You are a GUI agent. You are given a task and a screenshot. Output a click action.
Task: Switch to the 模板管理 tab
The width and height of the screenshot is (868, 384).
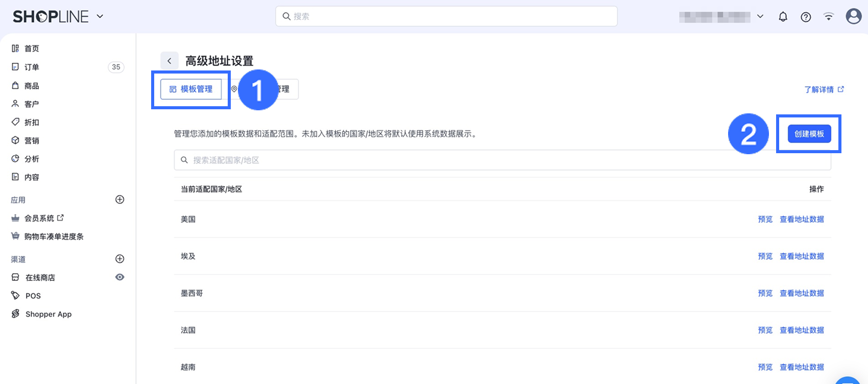[x=191, y=89]
